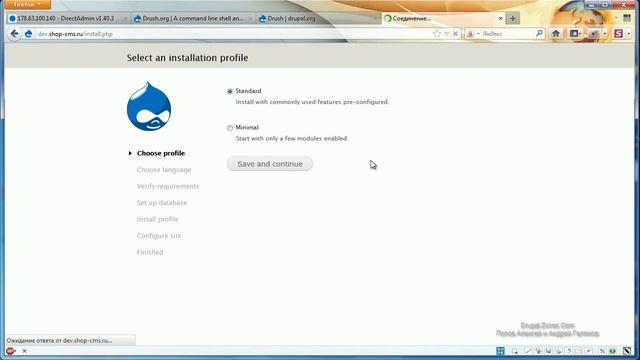This screenshot has height=360, width=640.
Task: Click the Drupal site identity icon in address bar
Action: [x=28, y=34]
